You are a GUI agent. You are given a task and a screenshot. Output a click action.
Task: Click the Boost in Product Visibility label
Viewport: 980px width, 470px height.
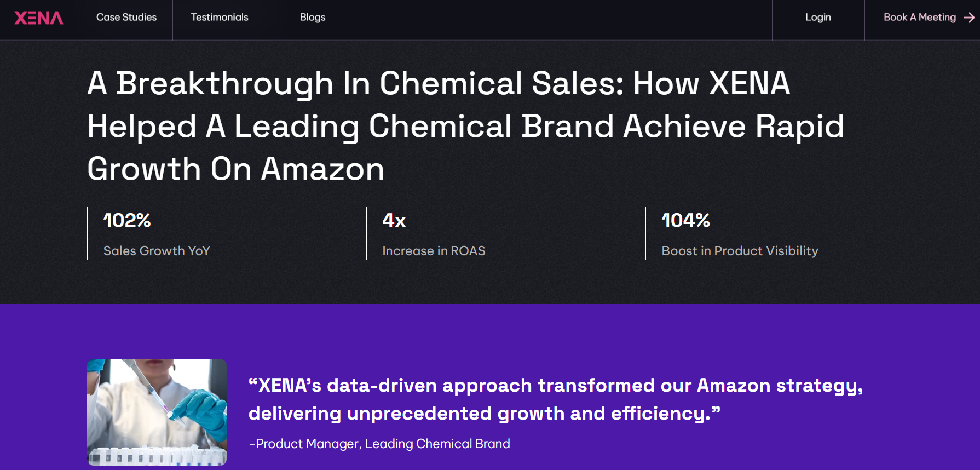[740, 251]
